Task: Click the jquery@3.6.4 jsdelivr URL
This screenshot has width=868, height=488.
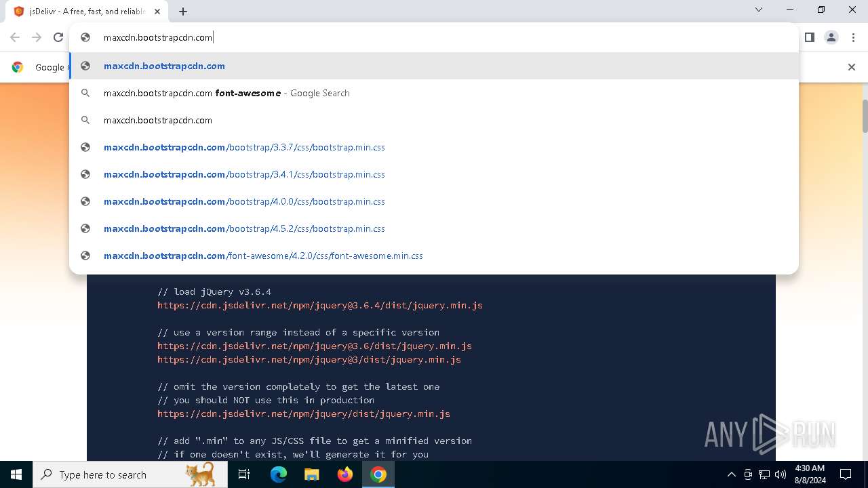Action: 320,305
